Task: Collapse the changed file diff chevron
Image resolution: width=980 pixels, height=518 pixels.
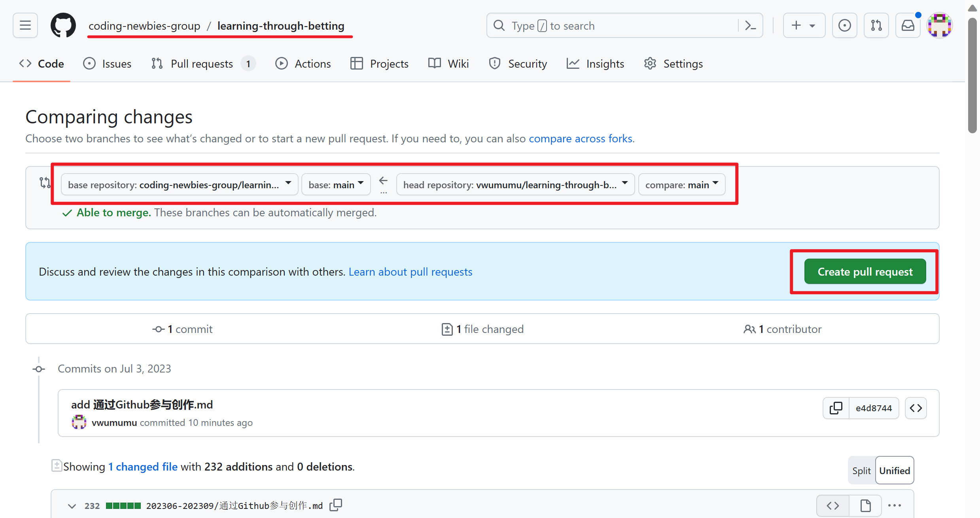Action: (x=72, y=506)
